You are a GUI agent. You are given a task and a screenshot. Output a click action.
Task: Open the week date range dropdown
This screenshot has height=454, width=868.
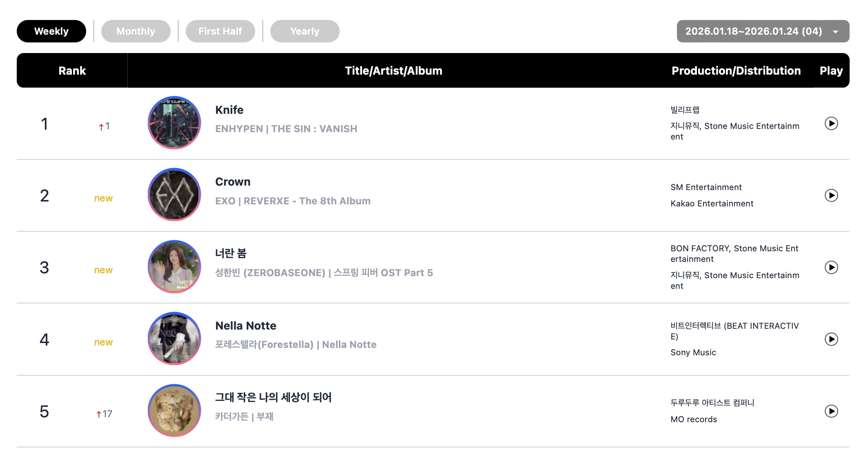click(763, 31)
